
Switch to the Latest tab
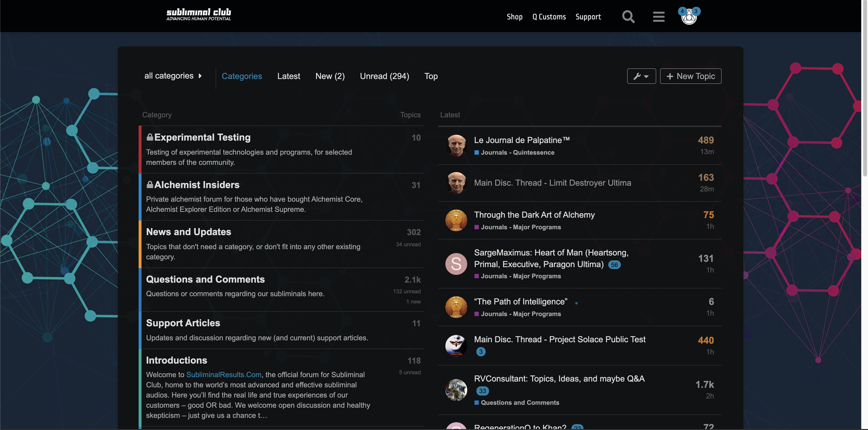coord(288,76)
